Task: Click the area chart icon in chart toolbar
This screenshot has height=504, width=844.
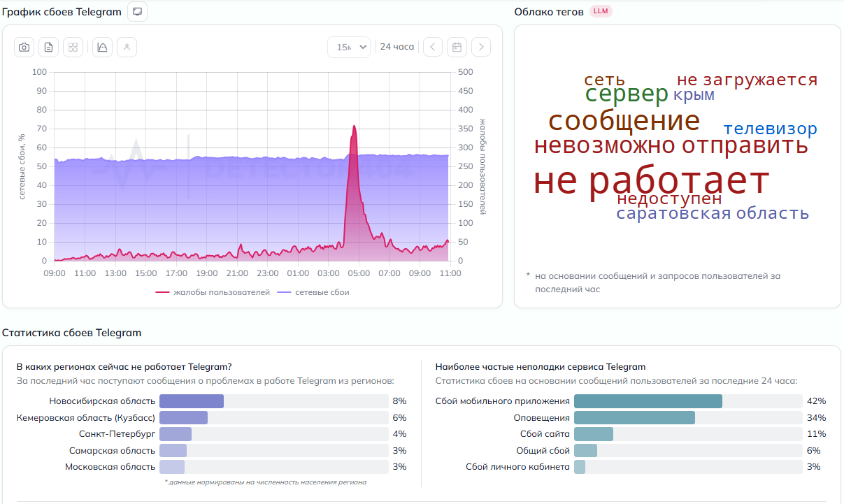Action: [x=102, y=47]
